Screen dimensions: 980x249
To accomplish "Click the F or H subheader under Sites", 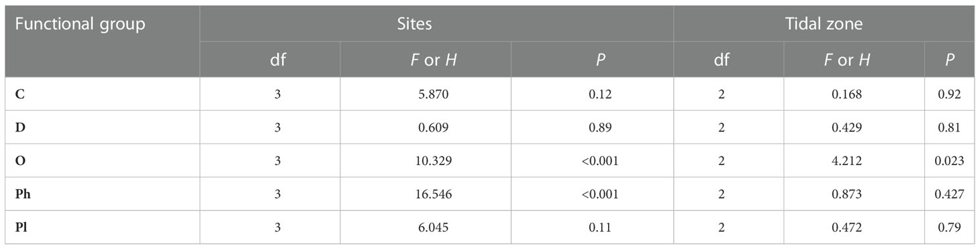I will pos(426,60).
